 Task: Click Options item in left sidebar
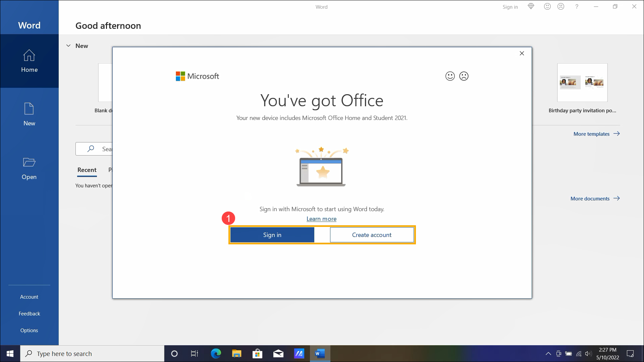point(30,330)
